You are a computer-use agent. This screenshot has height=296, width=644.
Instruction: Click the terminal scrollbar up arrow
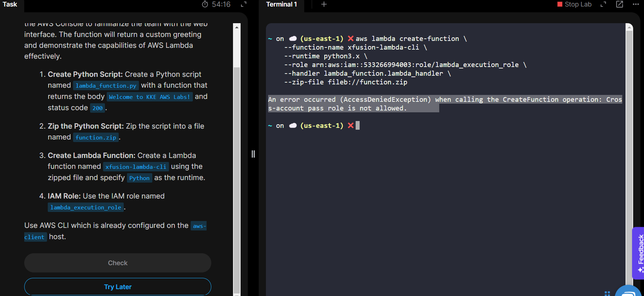pos(629,27)
